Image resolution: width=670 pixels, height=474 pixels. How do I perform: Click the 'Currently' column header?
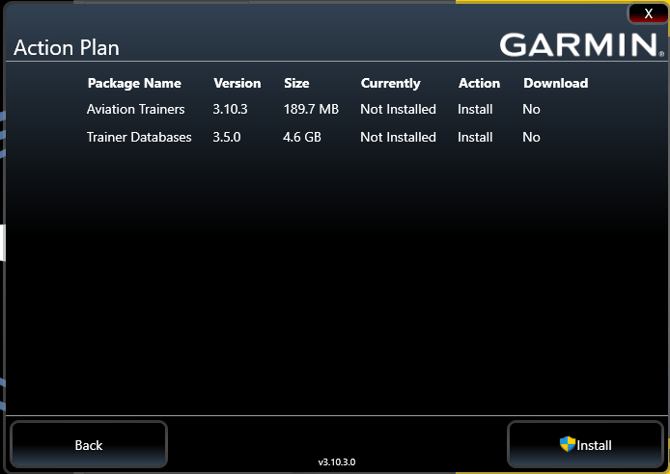tap(391, 83)
